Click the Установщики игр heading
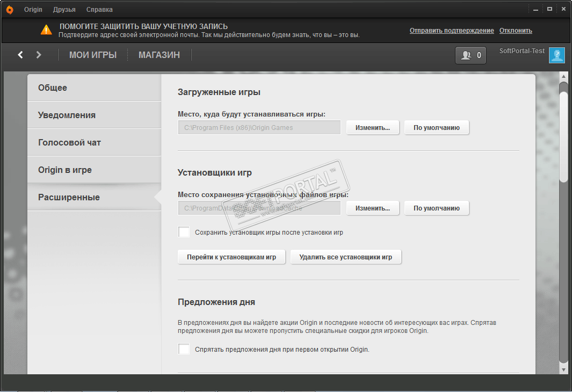Image resolution: width=572 pixels, height=392 pixels. click(214, 172)
